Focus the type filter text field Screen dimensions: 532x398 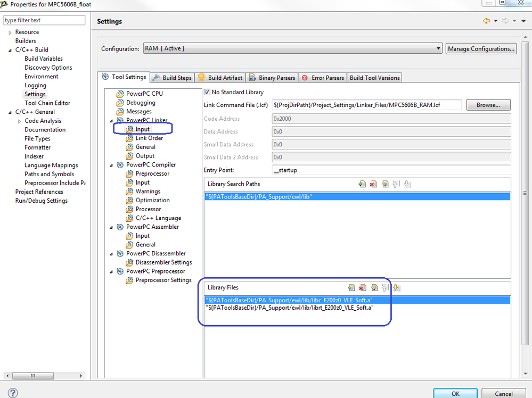click(x=44, y=20)
